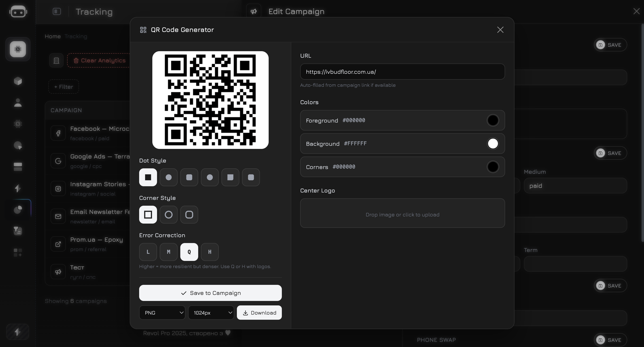Click the megaphone icon on Тест campaign
644x347 pixels.
click(58, 272)
